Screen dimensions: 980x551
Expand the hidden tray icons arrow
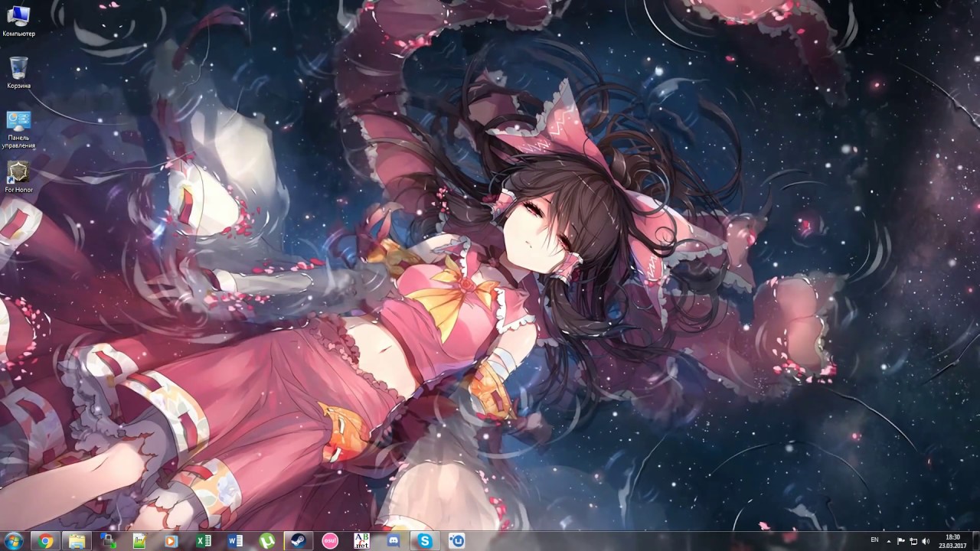tap(889, 541)
